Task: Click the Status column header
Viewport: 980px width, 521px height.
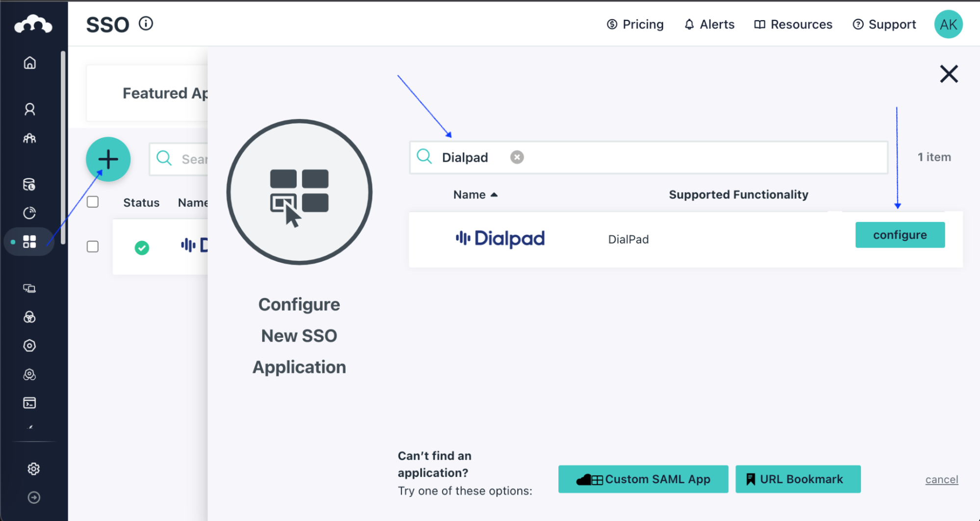Action: [141, 202]
